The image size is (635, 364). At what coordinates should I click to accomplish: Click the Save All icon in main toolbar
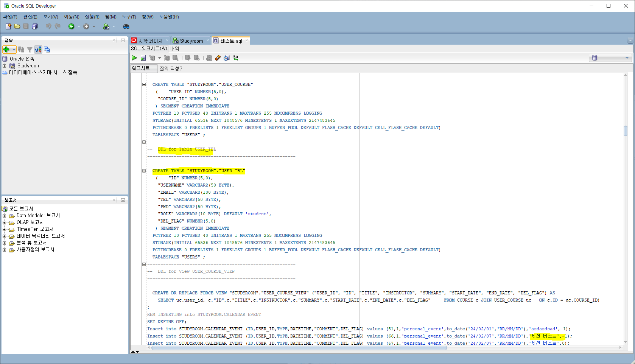click(x=35, y=26)
